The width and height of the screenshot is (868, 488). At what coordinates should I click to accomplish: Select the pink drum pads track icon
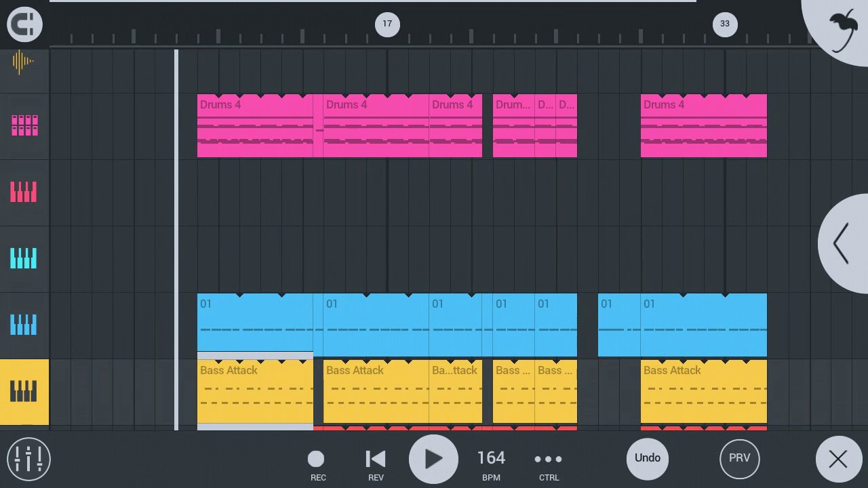pyautogui.click(x=24, y=125)
